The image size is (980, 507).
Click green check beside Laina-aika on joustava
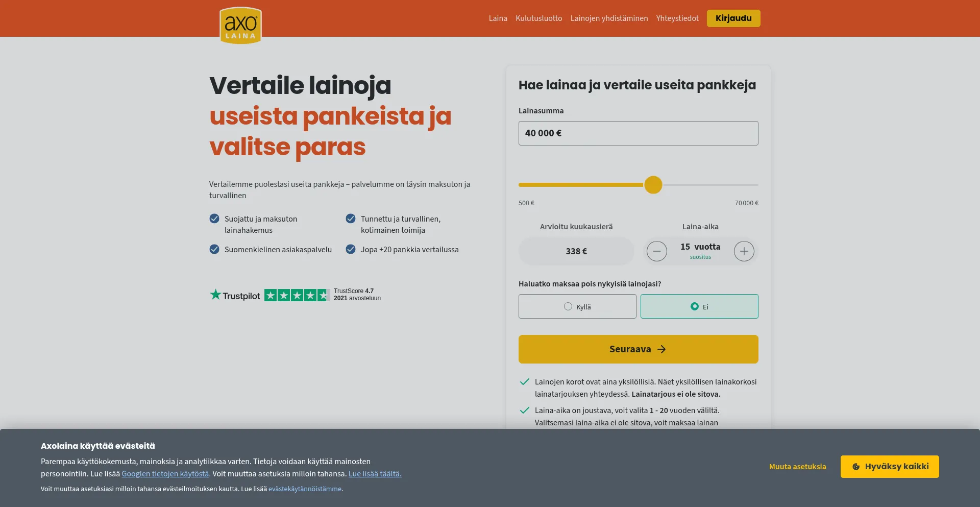point(524,411)
